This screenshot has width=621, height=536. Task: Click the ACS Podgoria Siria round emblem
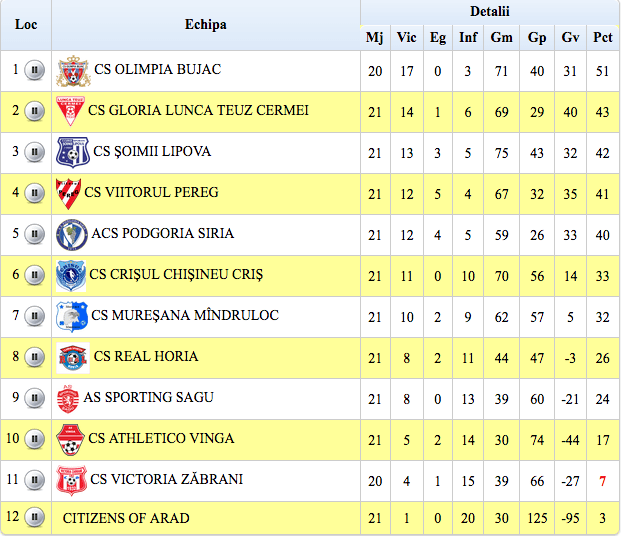click(x=72, y=235)
